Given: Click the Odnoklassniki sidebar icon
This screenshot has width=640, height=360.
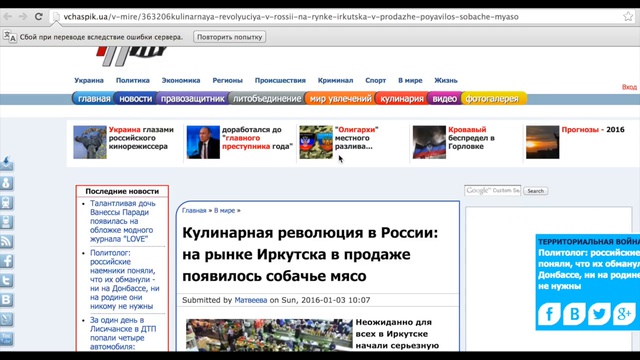Looking at the screenshot, I should click(x=7, y=183).
